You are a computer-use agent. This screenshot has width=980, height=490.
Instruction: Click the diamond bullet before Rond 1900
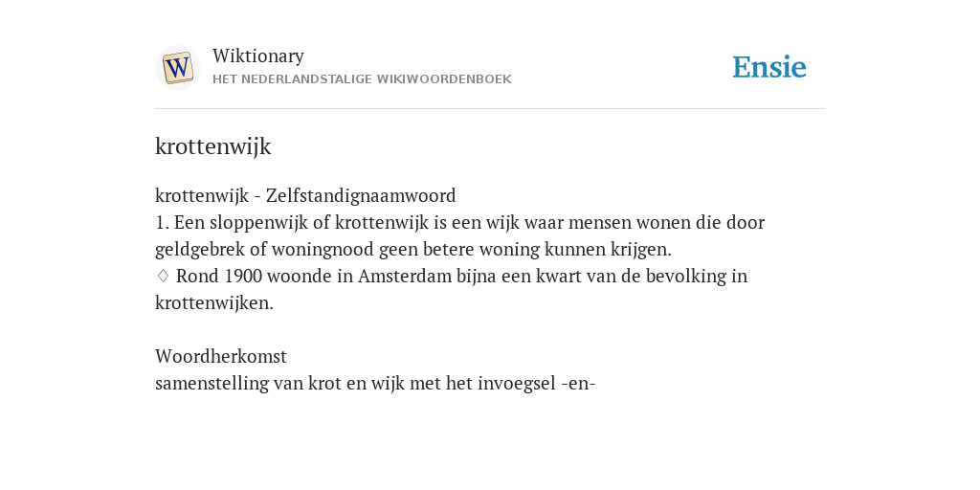[163, 276]
